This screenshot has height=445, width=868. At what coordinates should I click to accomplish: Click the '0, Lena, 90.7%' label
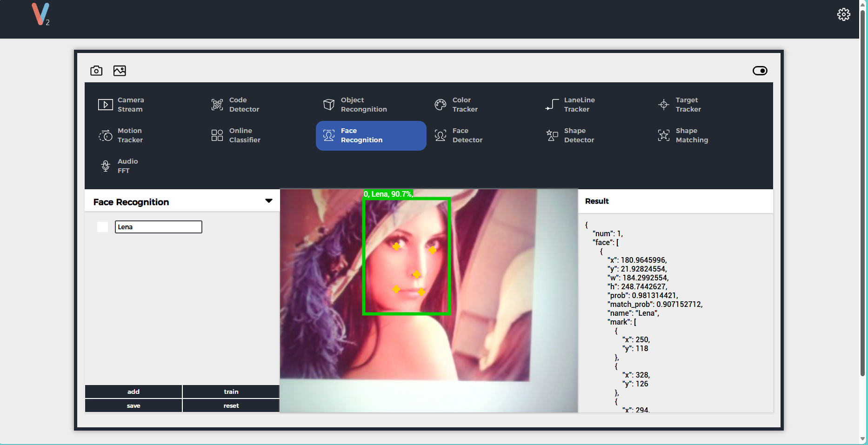(388, 194)
